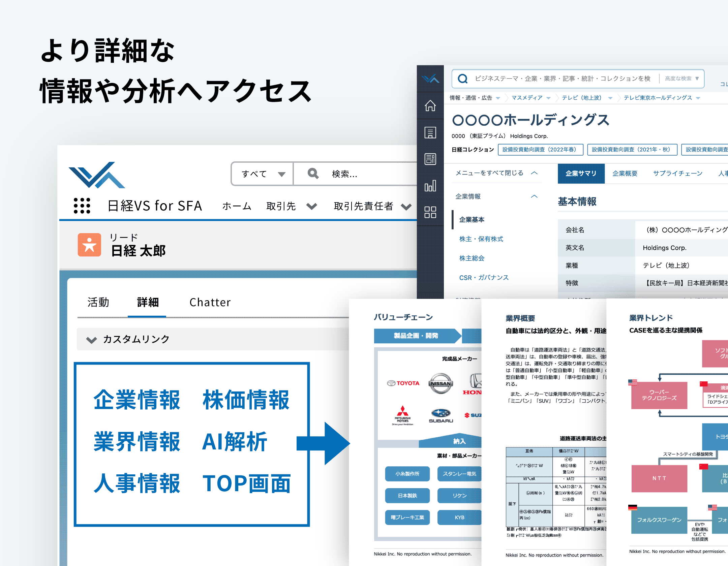728x566 pixels.
Task: Open the 株主・保有株式 side menu link
Action: pyautogui.click(x=481, y=239)
